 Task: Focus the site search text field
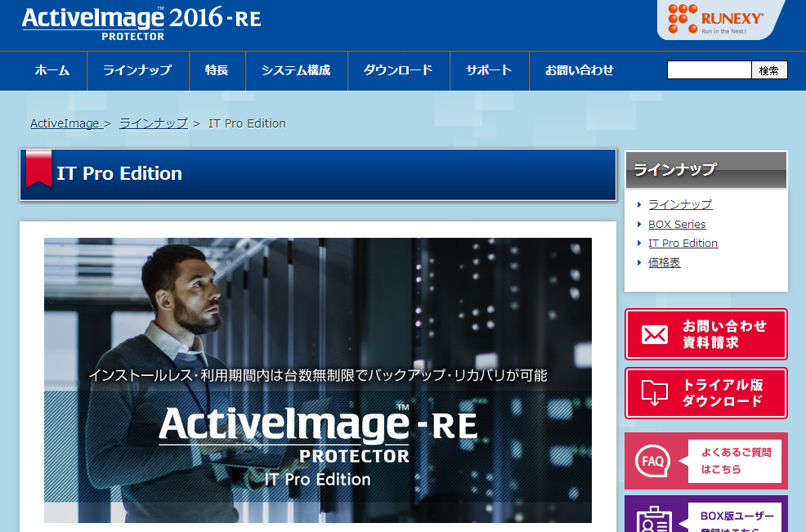pos(710,70)
